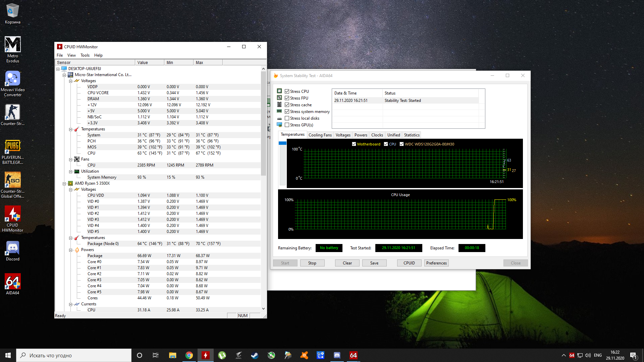Enable the Stress GPU(s) checkbox
The height and width of the screenshot is (362, 644).
pos(287,125)
